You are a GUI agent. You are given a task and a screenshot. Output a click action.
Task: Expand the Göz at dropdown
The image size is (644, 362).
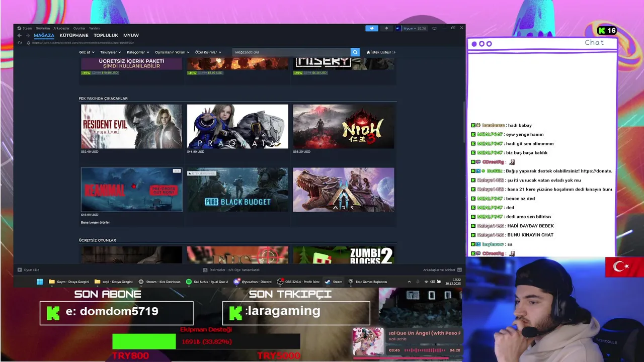[86, 52]
